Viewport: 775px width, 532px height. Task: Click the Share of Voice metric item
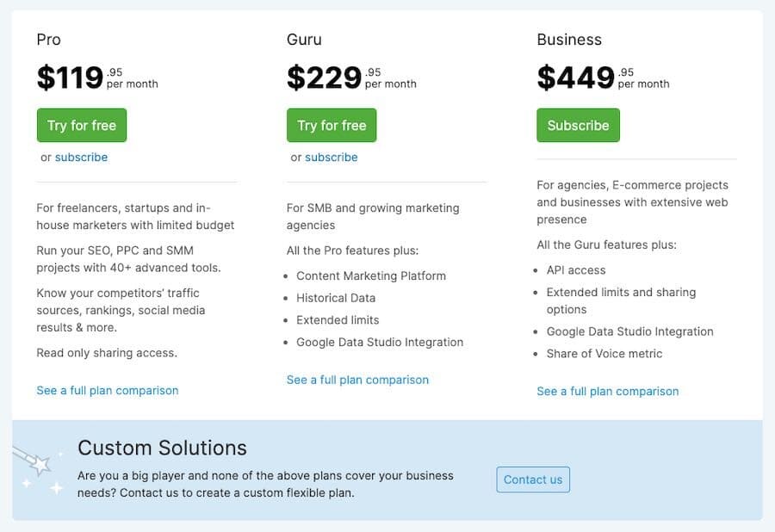point(604,354)
